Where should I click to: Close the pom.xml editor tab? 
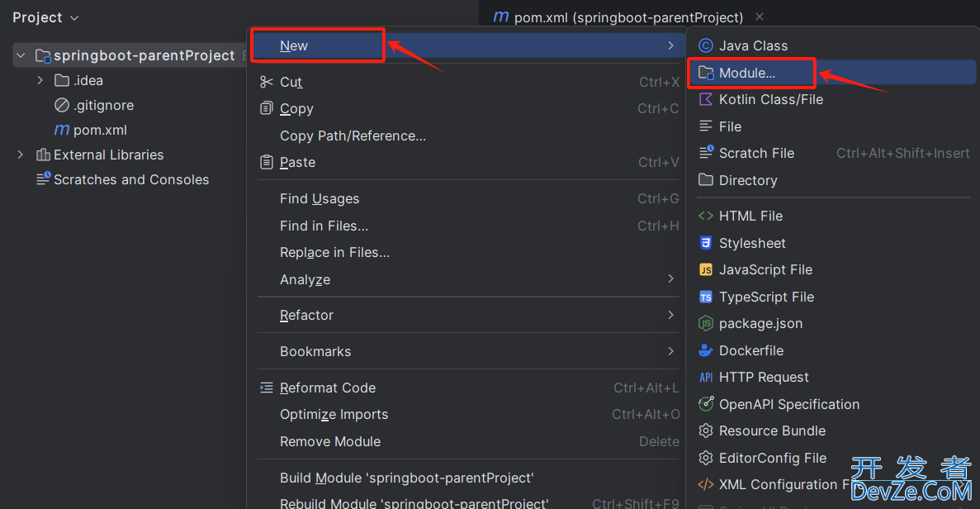pos(760,17)
